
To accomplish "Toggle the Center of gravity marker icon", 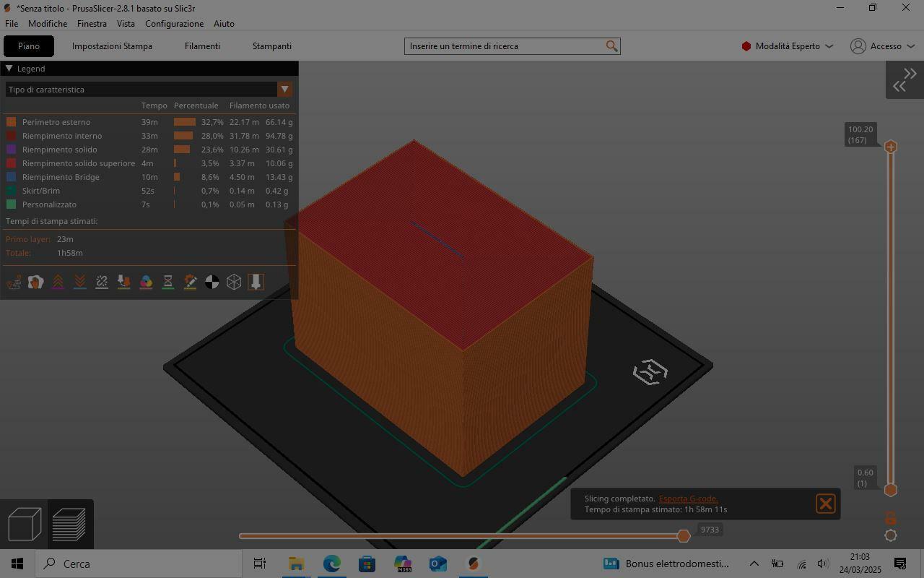I will [x=212, y=282].
